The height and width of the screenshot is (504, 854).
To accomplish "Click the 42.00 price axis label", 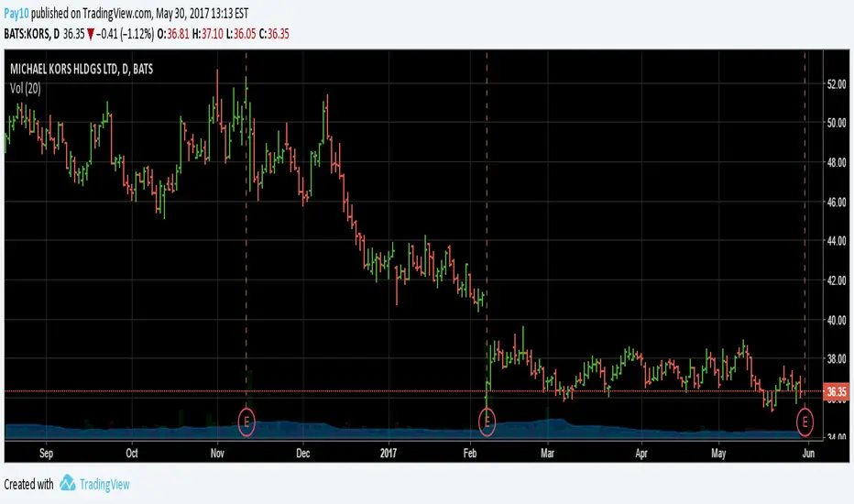I will coord(837,280).
